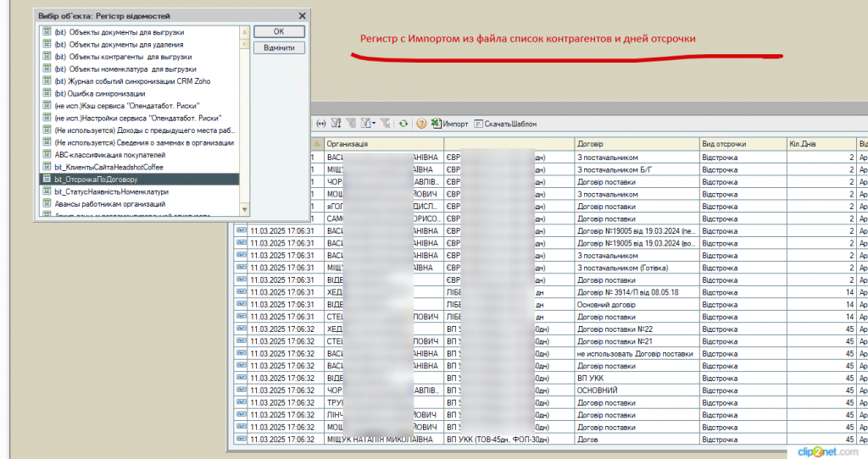
Task: Click register icon beside Авансы работникам организаций
Action: 47,203
